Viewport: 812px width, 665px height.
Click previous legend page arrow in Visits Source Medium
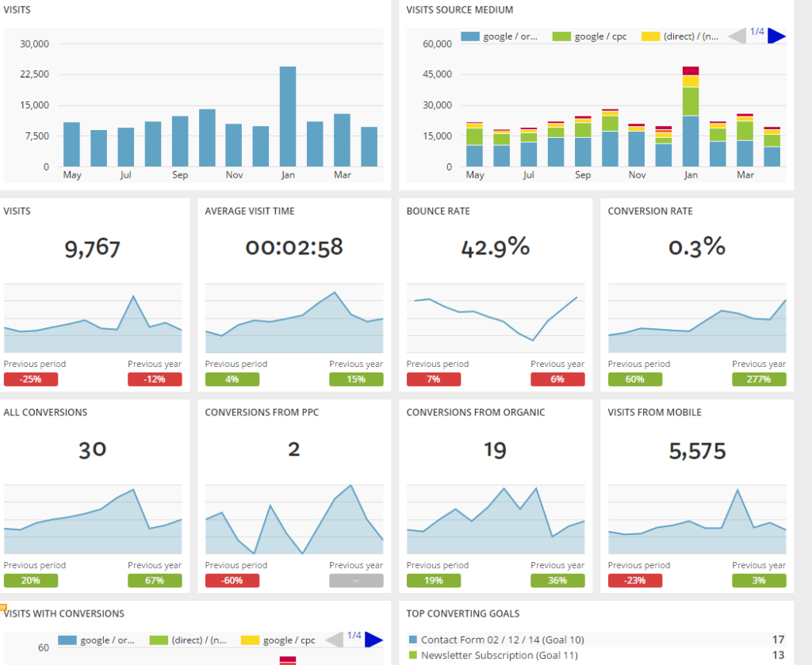point(737,36)
